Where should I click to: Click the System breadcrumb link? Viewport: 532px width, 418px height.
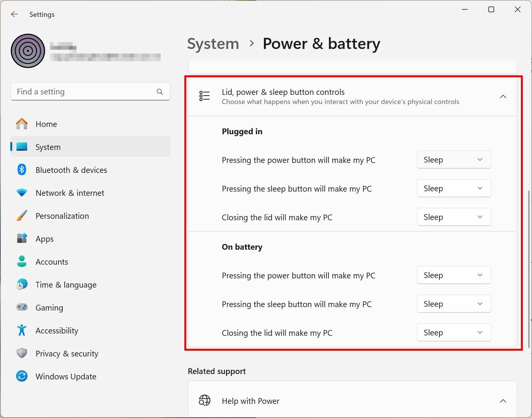[213, 44]
